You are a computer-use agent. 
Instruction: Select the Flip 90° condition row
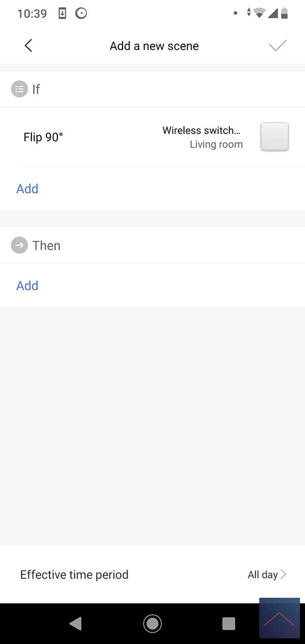[43, 137]
